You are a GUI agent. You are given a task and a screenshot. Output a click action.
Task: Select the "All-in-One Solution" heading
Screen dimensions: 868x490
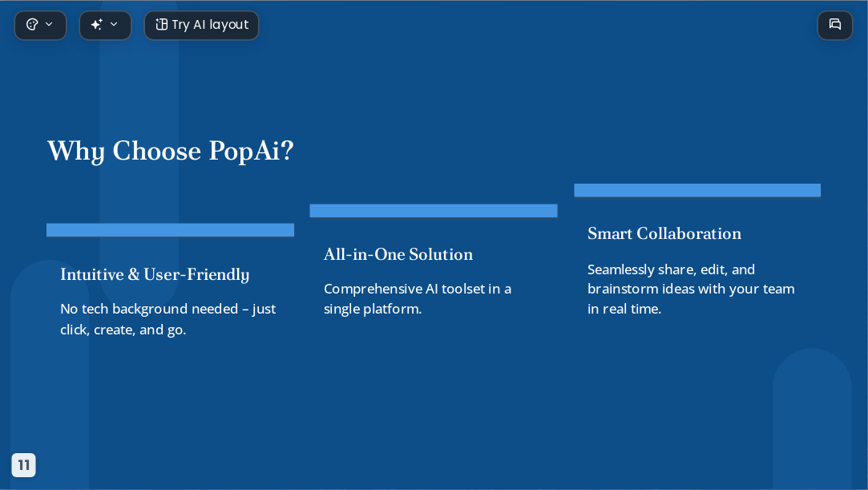[x=398, y=254]
